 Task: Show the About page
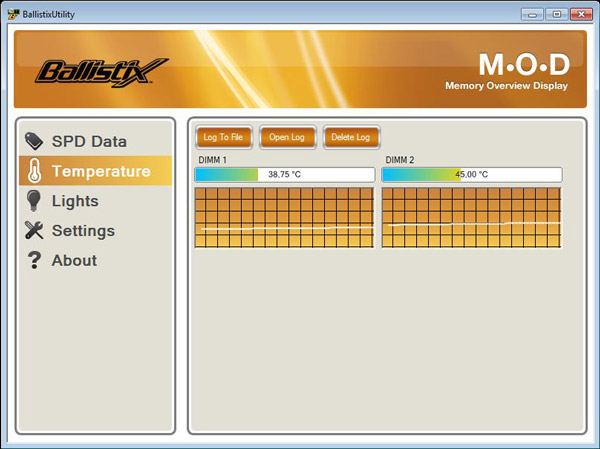pyautogui.click(x=74, y=261)
